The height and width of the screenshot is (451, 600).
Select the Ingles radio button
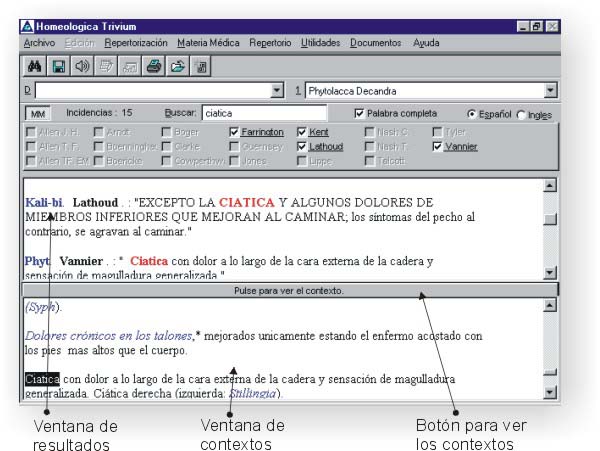[521, 115]
